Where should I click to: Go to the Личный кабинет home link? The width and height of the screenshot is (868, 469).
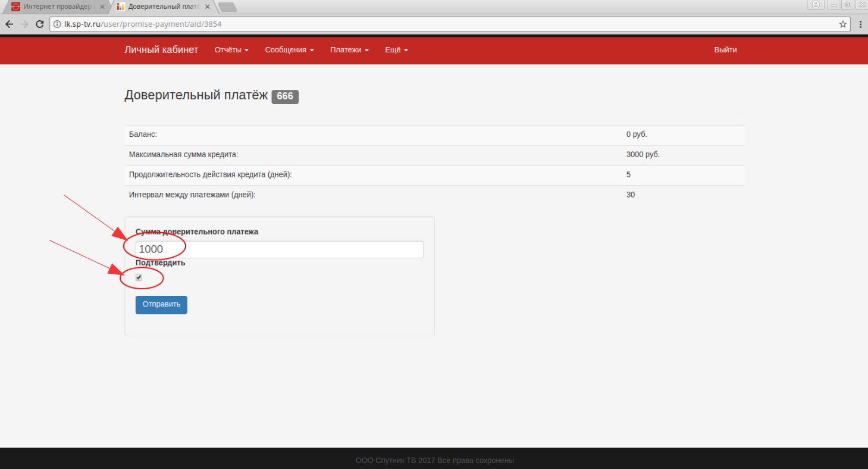pos(161,50)
